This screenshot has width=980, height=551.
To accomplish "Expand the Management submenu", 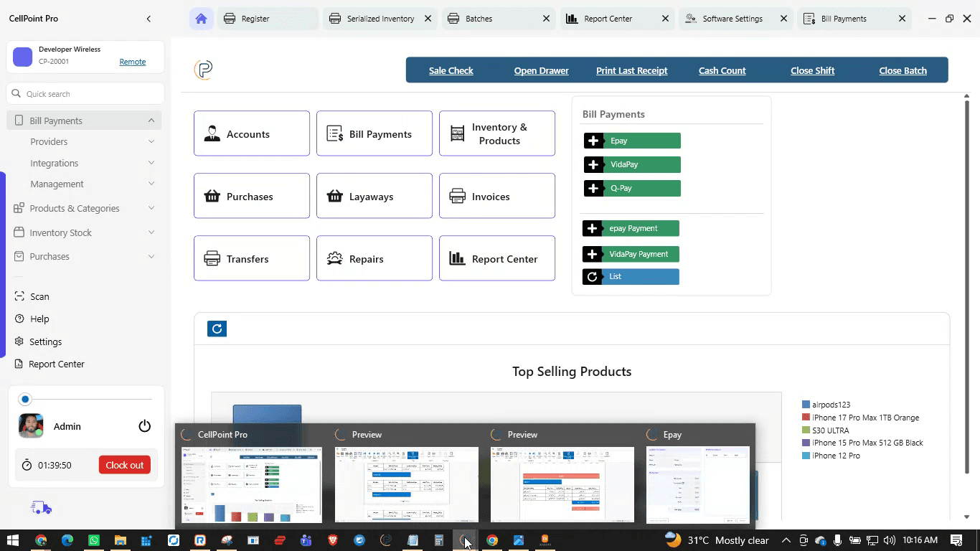I will click(x=151, y=184).
